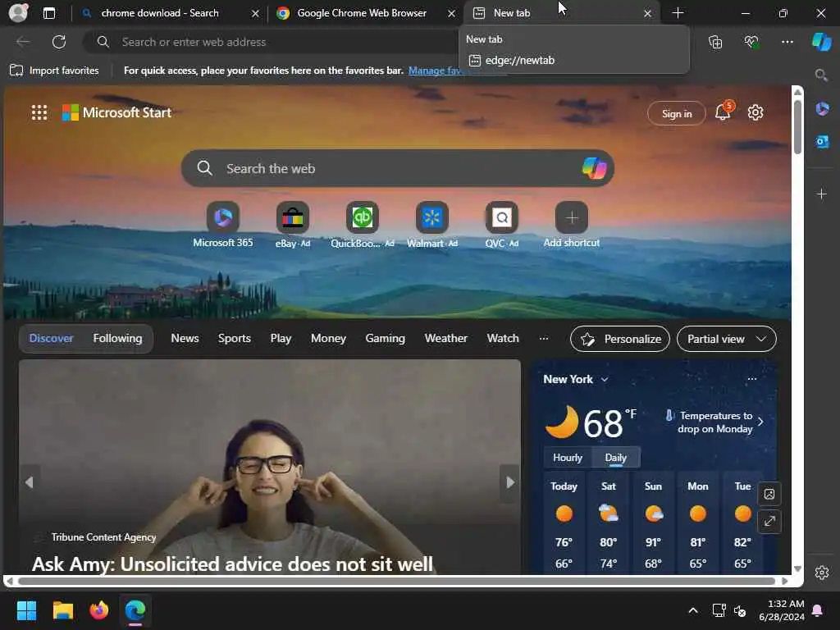Open the notifications bell with badge
The height and width of the screenshot is (630, 840).
tap(724, 112)
